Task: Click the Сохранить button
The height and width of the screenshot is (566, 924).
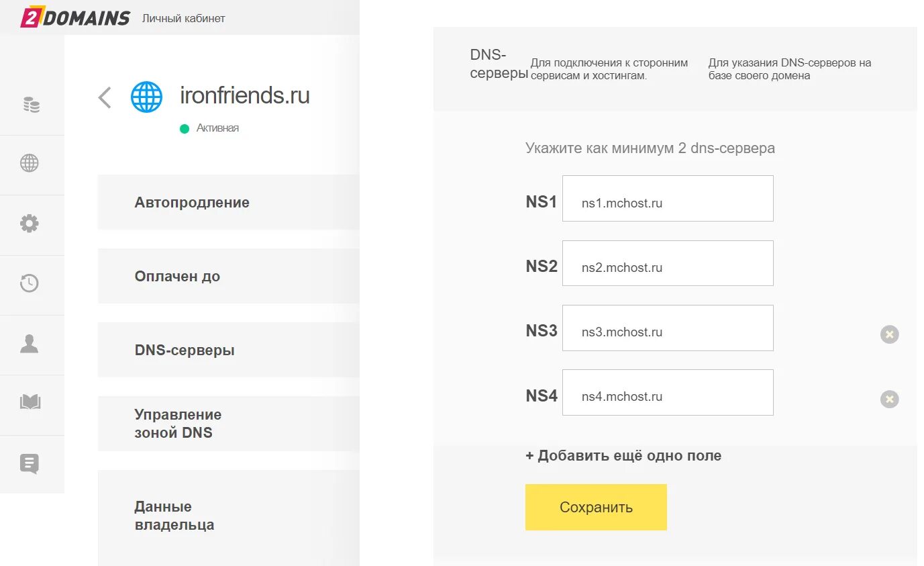Action: [x=596, y=507]
